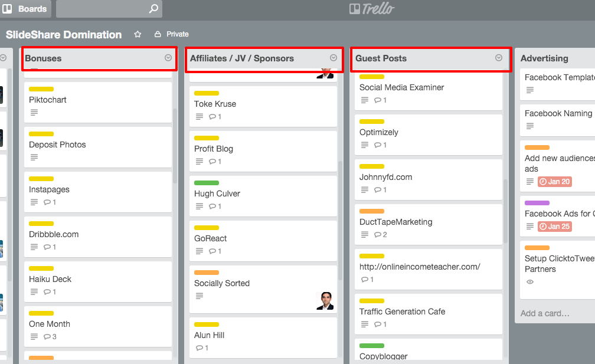
Task: Click description icon on Deposit Photos card
Action: tap(34, 157)
